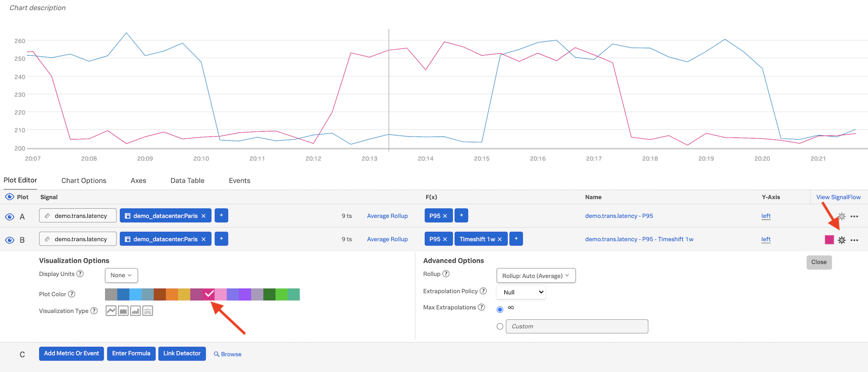Select line chart visualization type
The height and width of the screenshot is (372, 868).
pyautogui.click(x=111, y=311)
